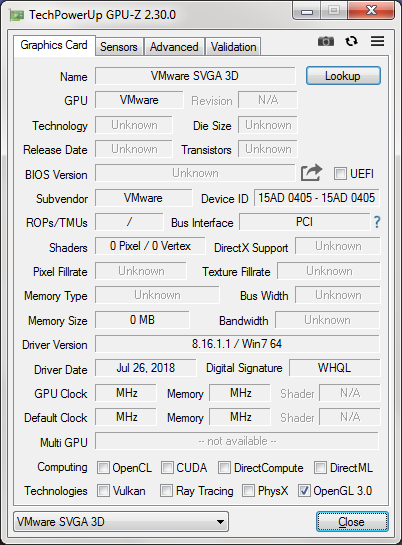This screenshot has width=402, height=545.
Task: Toggle the CUDA checkbox
Action: point(167,467)
